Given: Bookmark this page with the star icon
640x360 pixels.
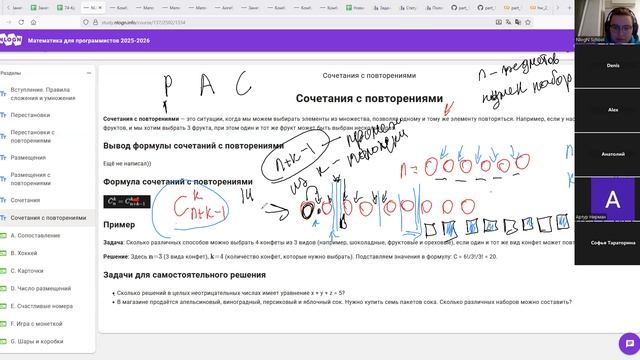Looking at the screenshot, I should 528,22.
